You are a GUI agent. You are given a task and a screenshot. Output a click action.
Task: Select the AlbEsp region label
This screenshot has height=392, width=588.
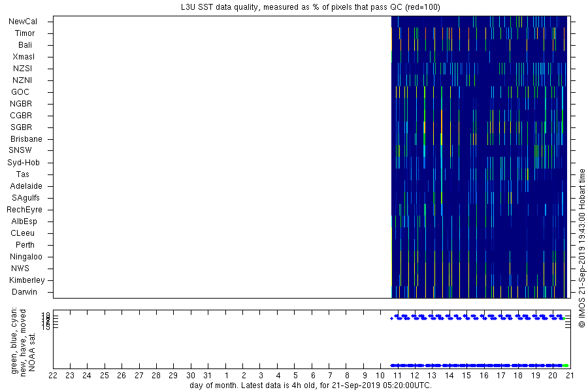point(24,221)
